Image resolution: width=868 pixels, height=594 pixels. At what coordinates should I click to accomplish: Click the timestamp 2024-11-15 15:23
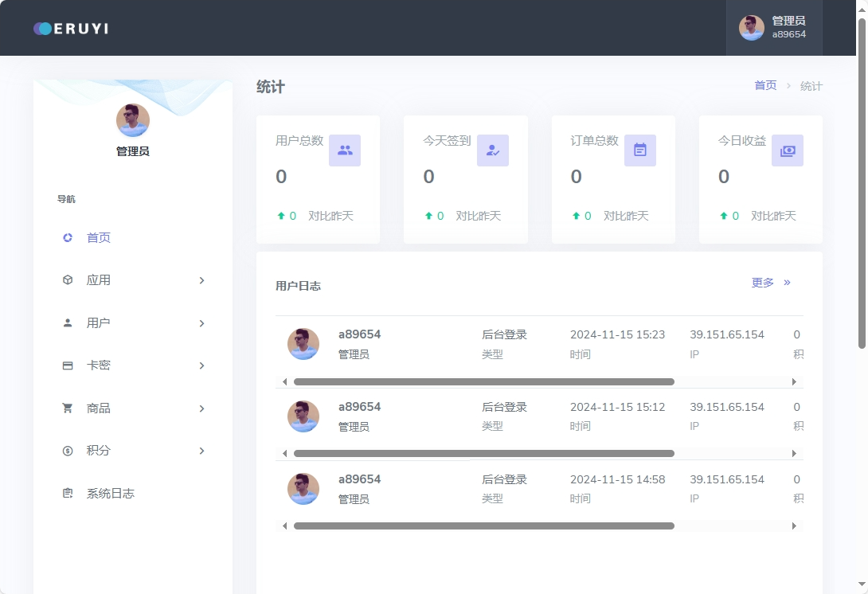(x=617, y=334)
